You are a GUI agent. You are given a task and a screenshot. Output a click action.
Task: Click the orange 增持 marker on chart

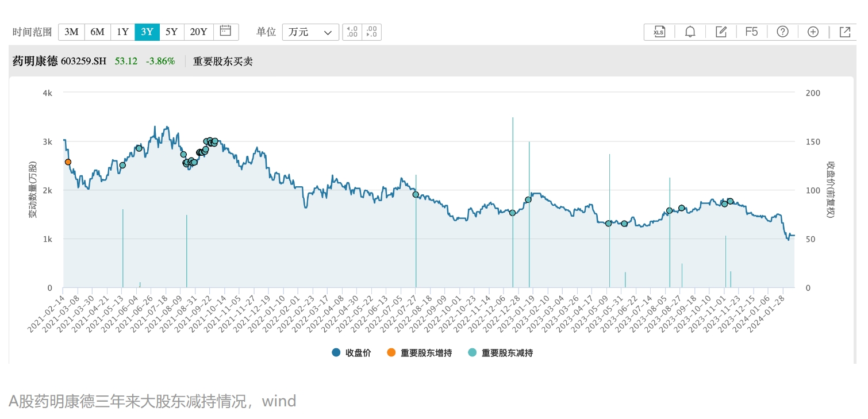(x=68, y=162)
